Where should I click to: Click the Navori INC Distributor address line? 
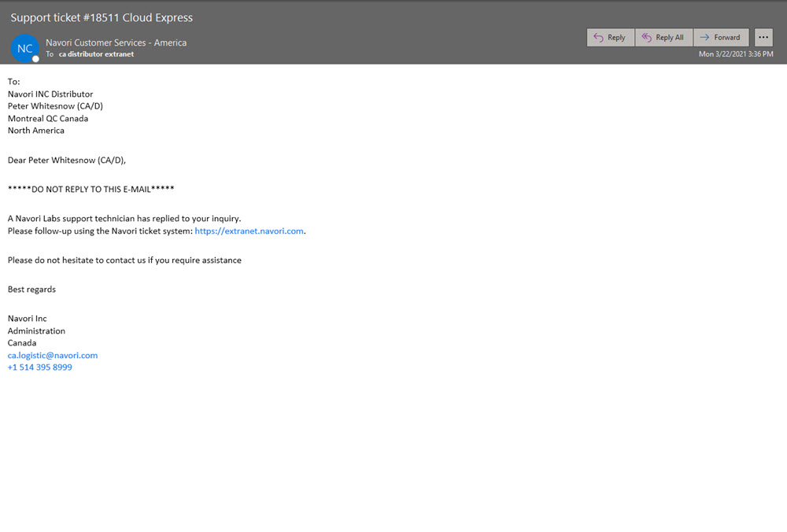pos(50,94)
